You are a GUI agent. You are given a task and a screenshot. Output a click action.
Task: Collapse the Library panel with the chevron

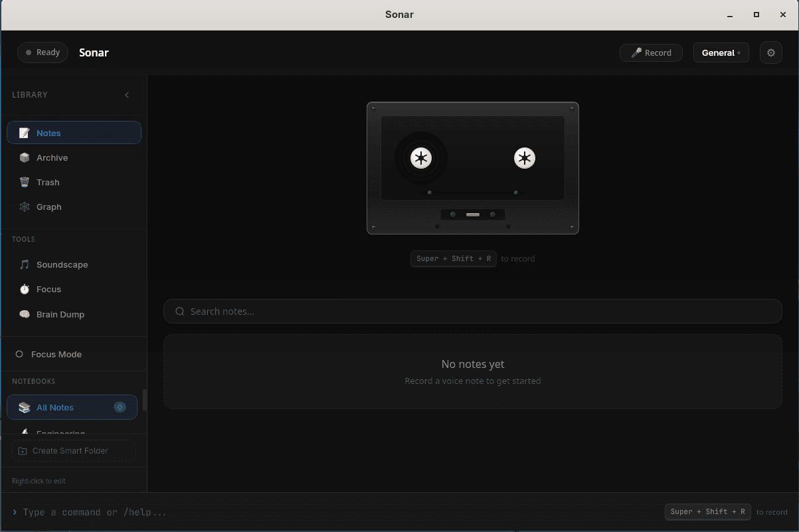[x=127, y=95]
